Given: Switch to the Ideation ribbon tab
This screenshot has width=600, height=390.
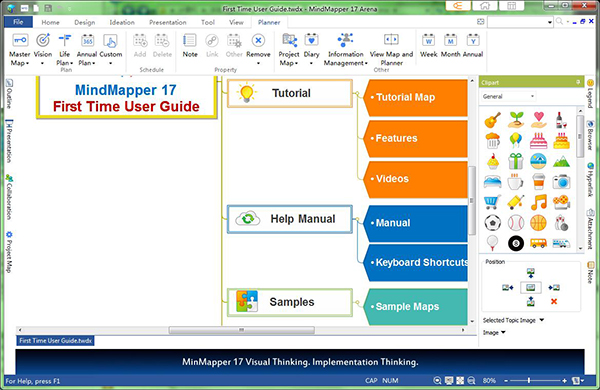Looking at the screenshot, I should tap(122, 22).
